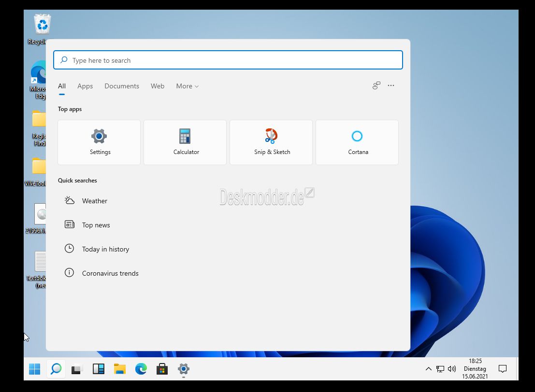This screenshot has height=392, width=535.
Task: Select the ViVeTool desktop folder
Action: tap(35, 172)
